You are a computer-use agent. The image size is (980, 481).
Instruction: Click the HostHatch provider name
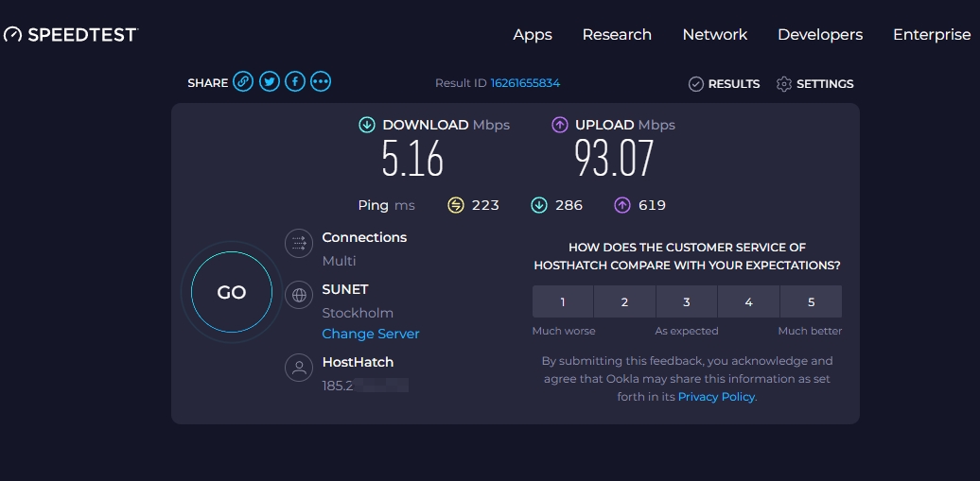tap(358, 362)
